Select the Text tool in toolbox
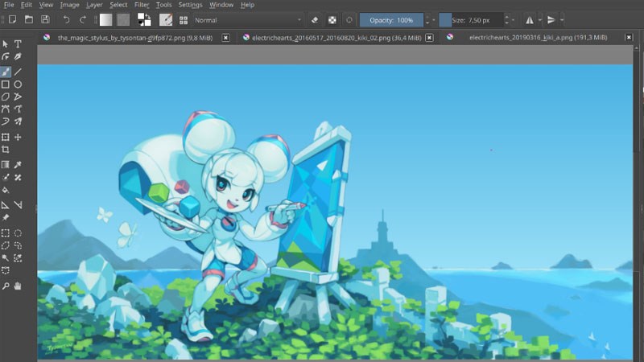 tap(18, 44)
